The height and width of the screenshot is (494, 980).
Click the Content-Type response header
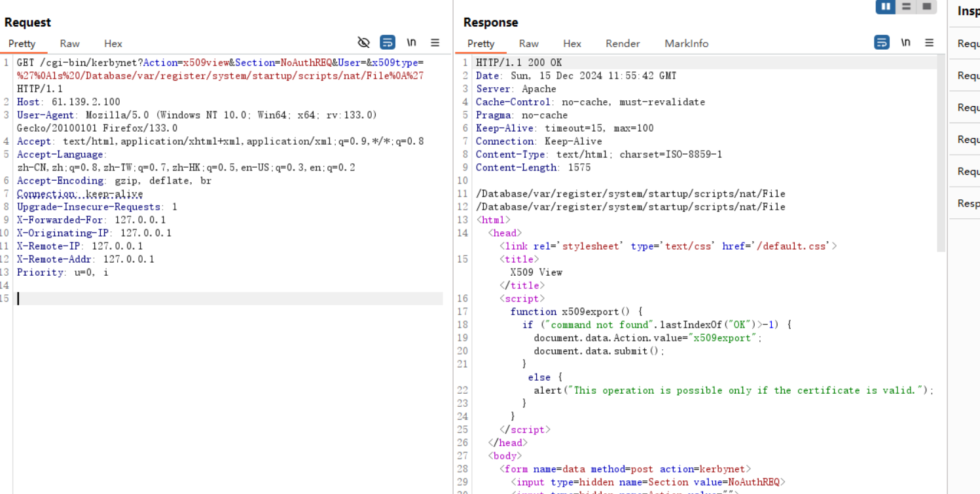[x=599, y=155]
